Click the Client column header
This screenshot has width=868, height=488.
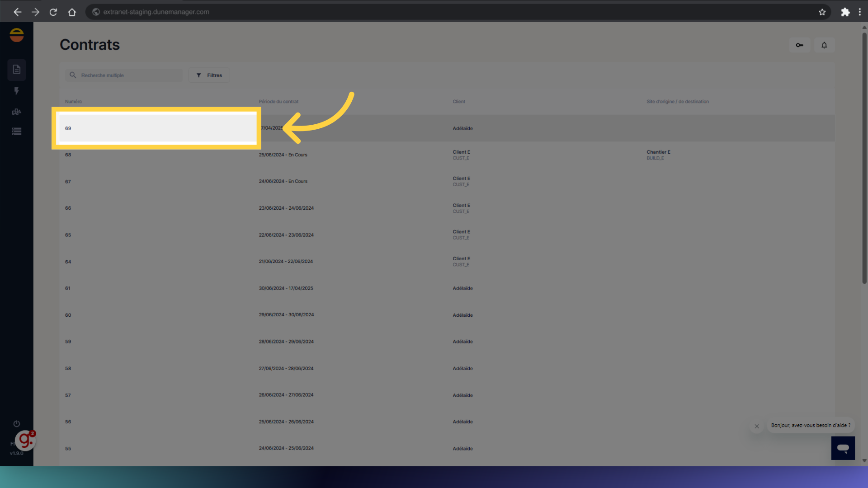[459, 102]
